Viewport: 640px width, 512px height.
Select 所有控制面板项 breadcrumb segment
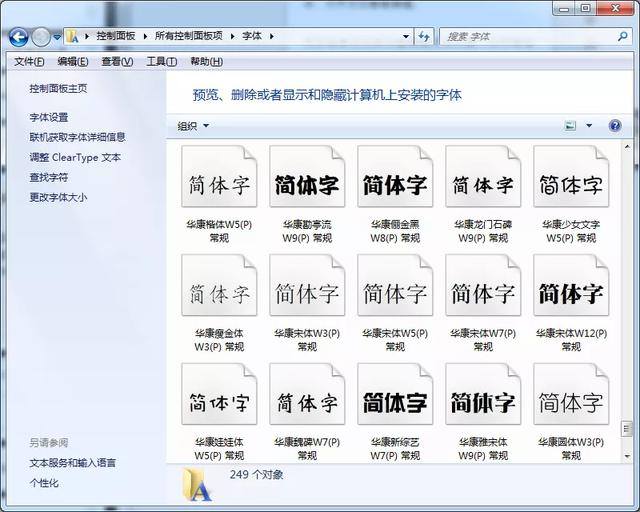click(189, 36)
